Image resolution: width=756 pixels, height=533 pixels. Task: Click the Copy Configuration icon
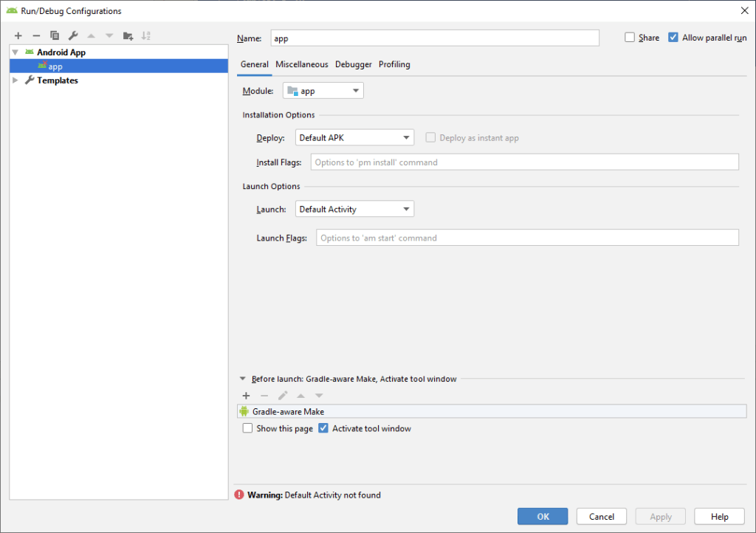pyautogui.click(x=55, y=35)
